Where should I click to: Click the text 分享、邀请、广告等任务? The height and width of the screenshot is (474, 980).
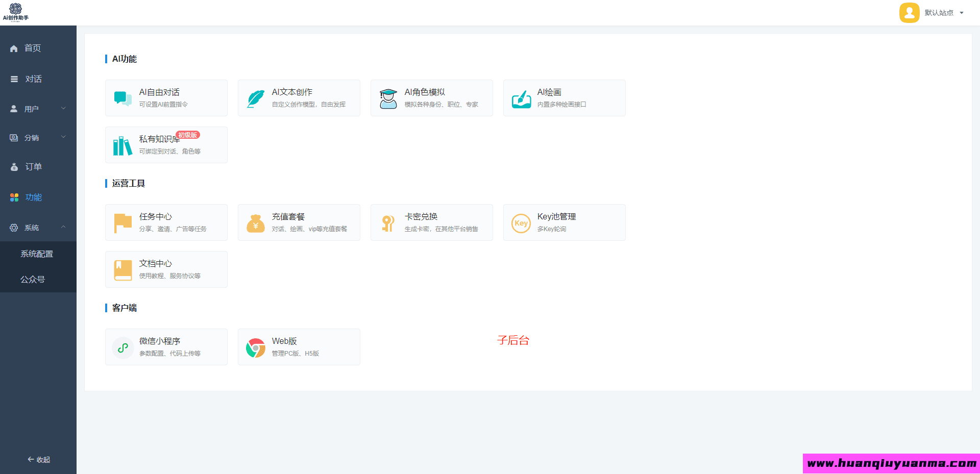pos(173,229)
